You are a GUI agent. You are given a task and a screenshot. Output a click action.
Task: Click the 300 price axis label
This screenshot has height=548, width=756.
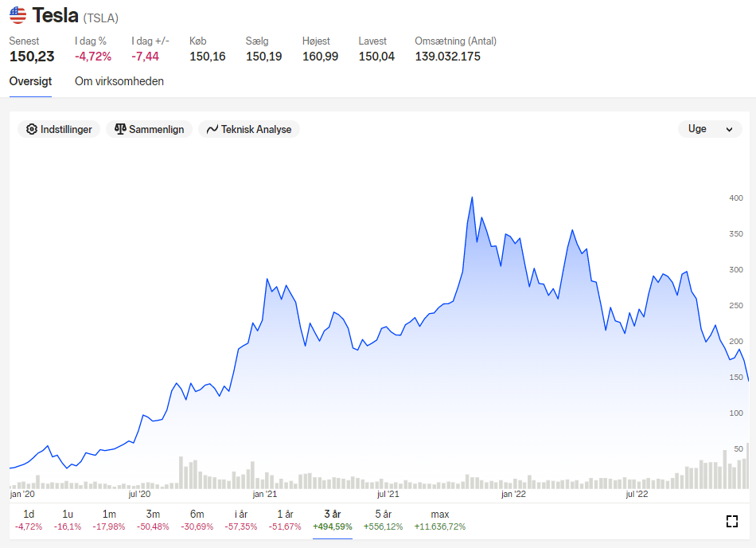pyautogui.click(x=736, y=270)
